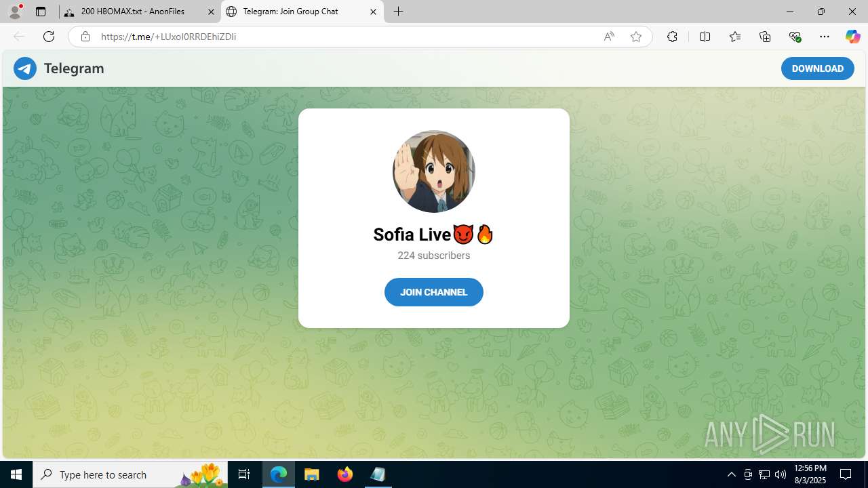Open the tab actions menu icon

(41, 12)
